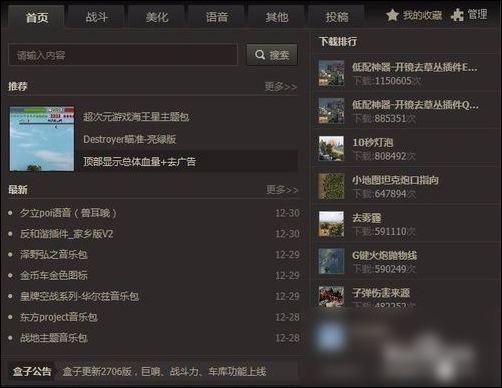Click the puzzle-piece 管理 icon

[x=457, y=15]
